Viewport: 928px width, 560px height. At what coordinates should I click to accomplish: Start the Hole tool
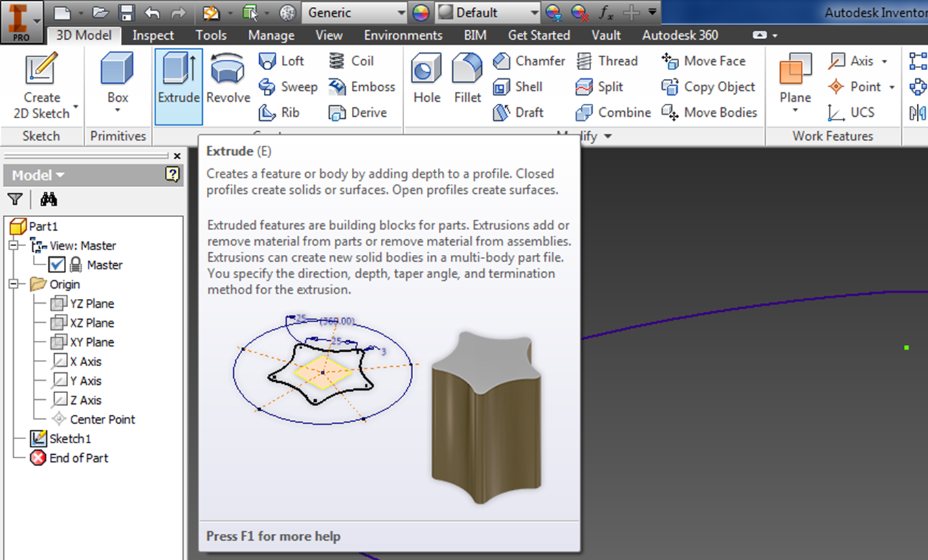426,80
